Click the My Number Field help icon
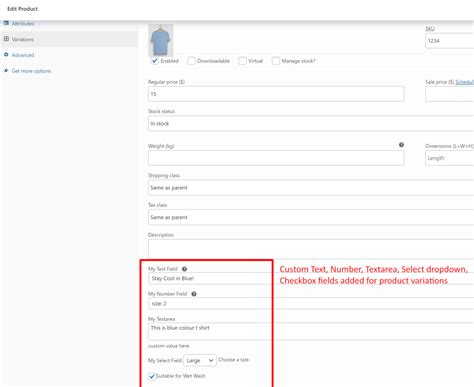Viewport: 474px width, 387px height. point(194,294)
